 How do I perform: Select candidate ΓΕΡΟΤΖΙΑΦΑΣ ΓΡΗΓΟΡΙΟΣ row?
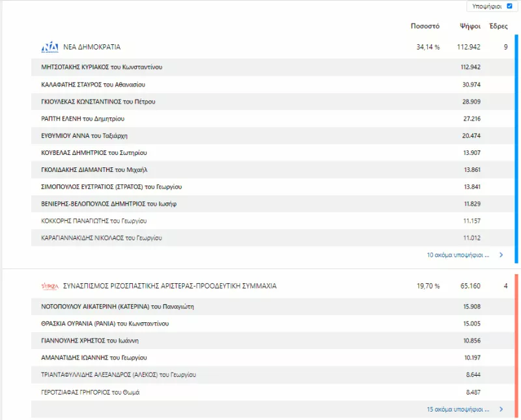(x=272, y=392)
